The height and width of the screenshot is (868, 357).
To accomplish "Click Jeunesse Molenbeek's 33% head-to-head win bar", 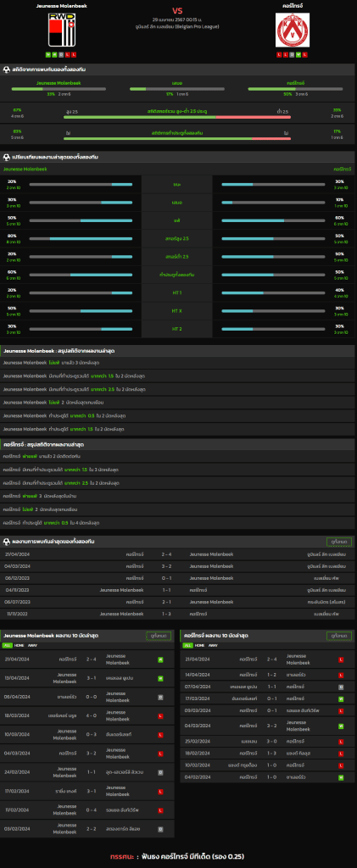I will [59, 88].
